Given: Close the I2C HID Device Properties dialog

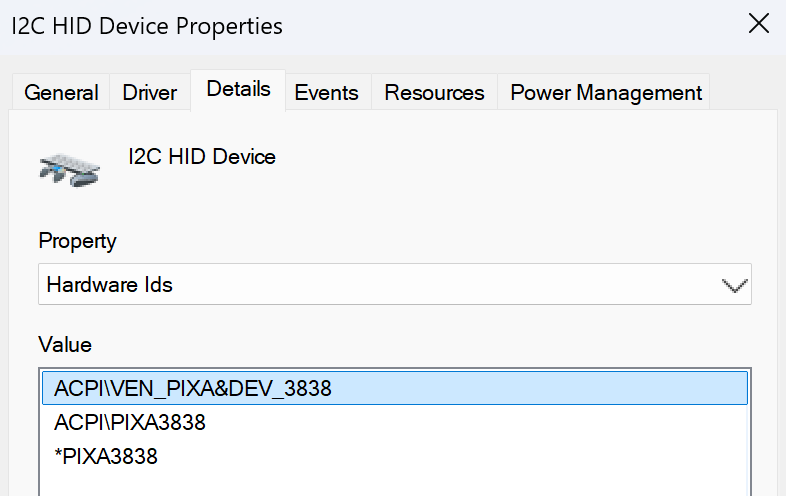Looking at the screenshot, I should (759, 25).
